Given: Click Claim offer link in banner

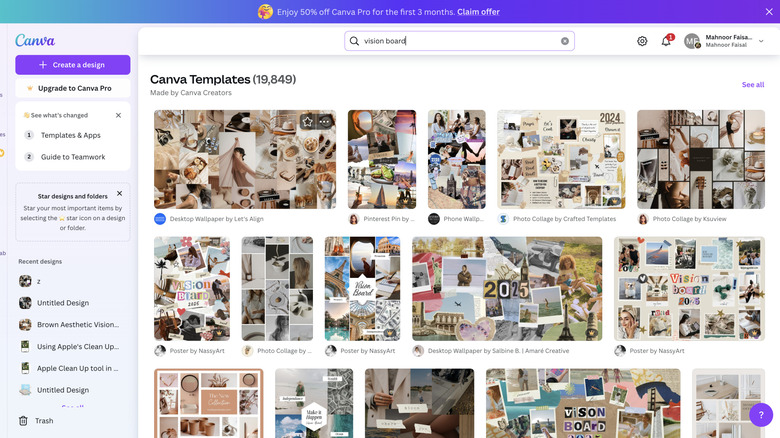Looking at the screenshot, I should (478, 11).
